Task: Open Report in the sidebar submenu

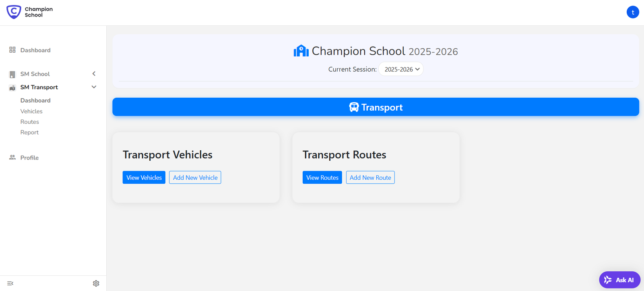Action: [30, 132]
